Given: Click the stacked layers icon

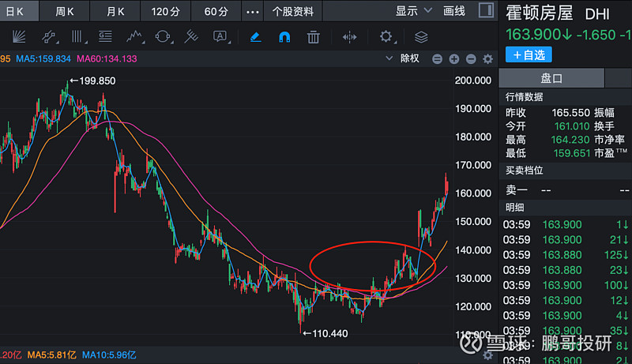Looking at the screenshot, I should pos(421,37).
